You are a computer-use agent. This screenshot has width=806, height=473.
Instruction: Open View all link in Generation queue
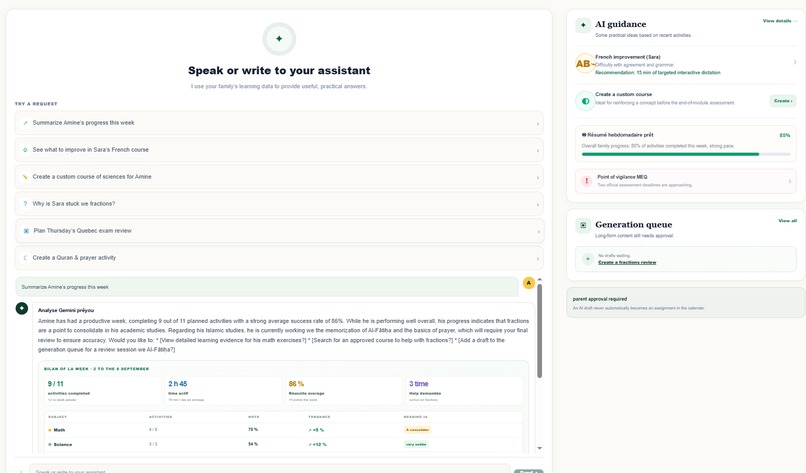coord(787,221)
